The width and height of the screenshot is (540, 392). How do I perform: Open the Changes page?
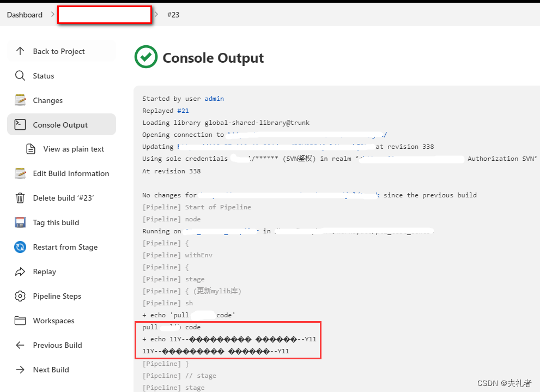pos(61,100)
